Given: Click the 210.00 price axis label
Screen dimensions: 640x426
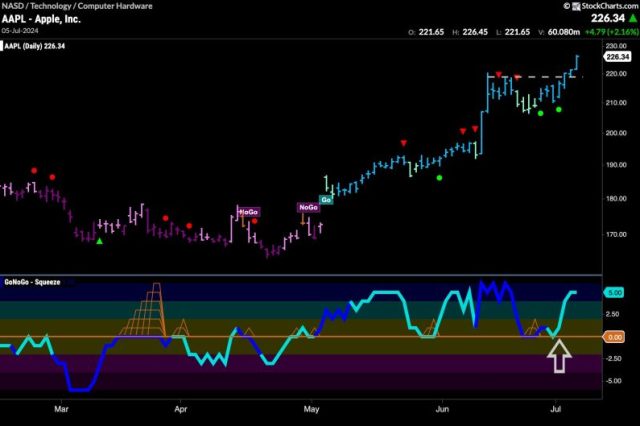Looking at the screenshot, I should pyautogui.click(x=616, y=103).
